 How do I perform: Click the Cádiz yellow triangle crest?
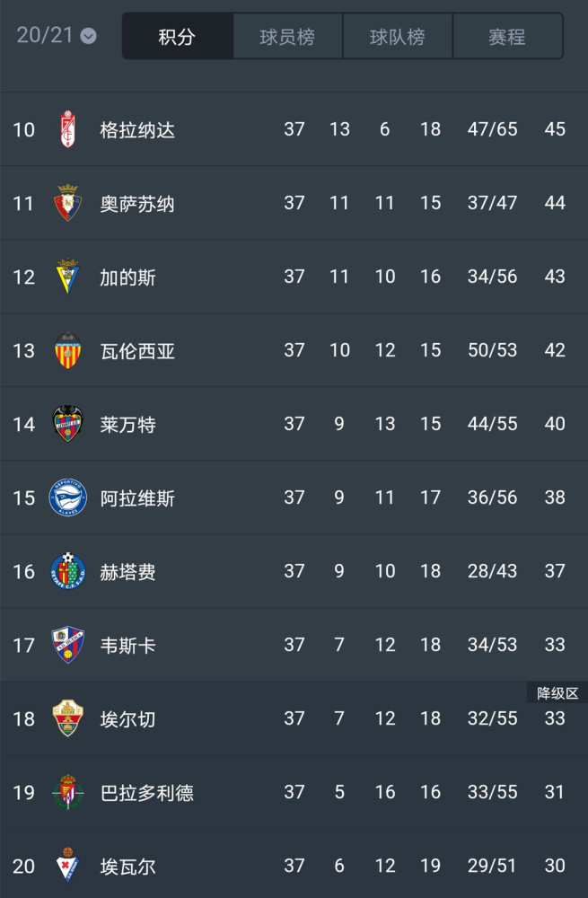point(67,277)
